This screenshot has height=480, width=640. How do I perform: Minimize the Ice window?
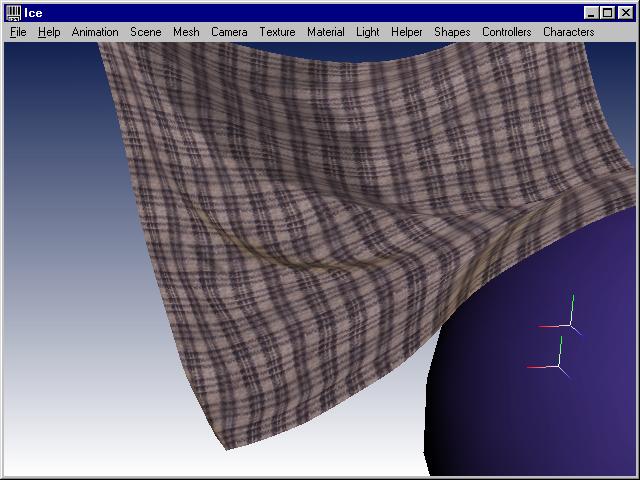591,13
